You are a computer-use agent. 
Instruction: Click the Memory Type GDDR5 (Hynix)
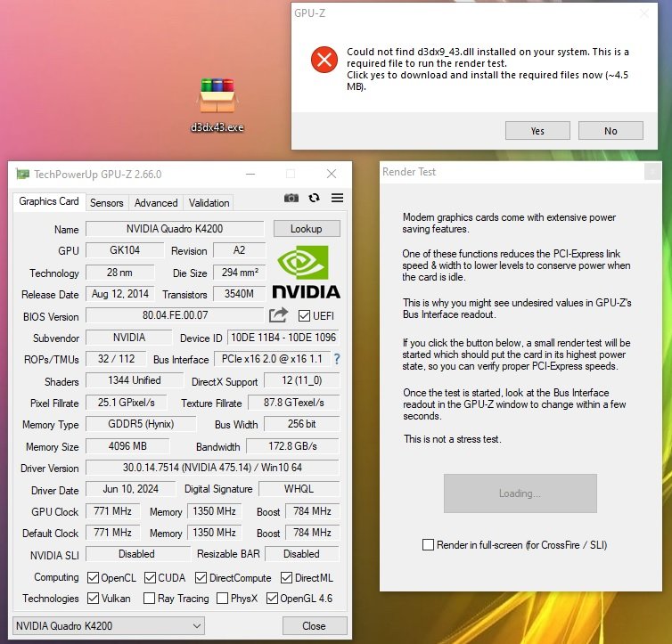pyautogui.click(x=141, y=424)
